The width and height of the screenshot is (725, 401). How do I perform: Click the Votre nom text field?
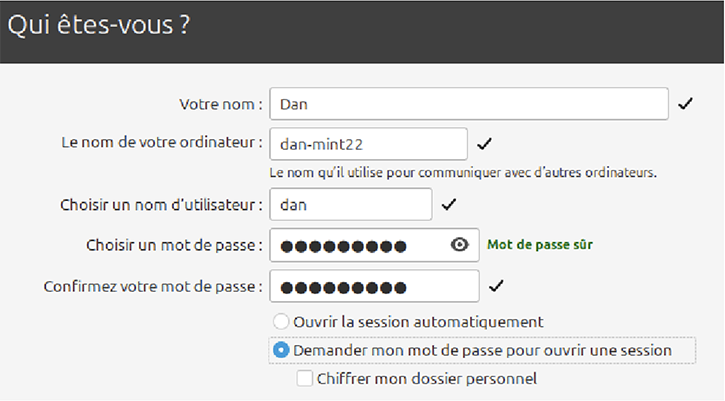(470, 104)
